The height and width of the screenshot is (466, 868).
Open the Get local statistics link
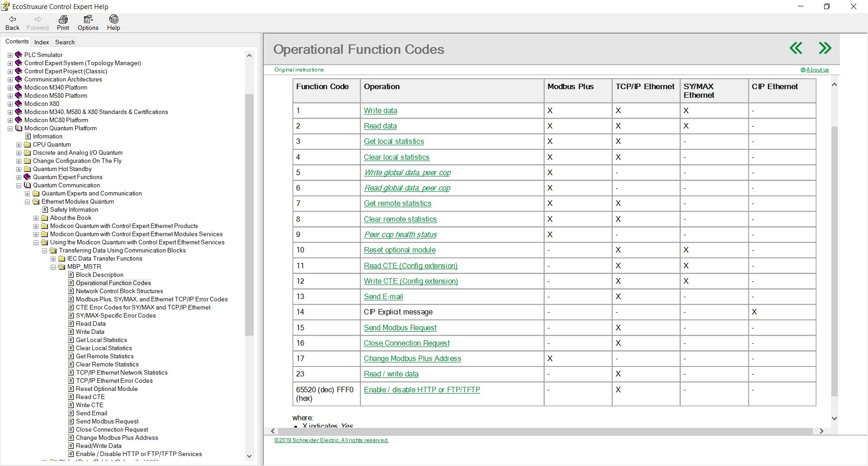pos(394,141)
